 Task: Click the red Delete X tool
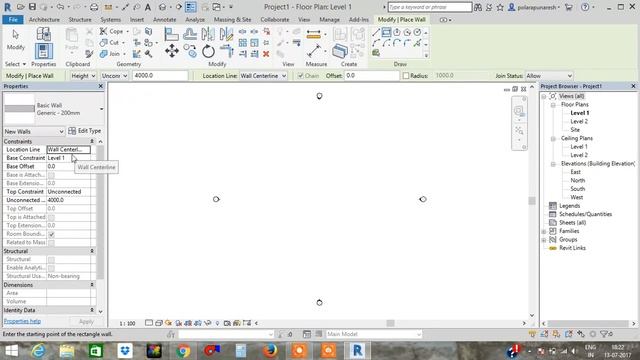click(x=266, y=54)
